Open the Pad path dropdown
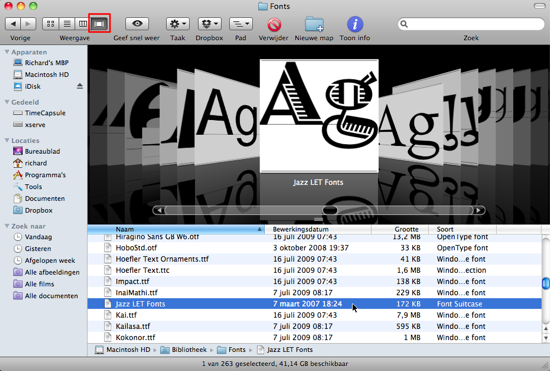Image resolution: width=550 pixels, height=371 pixels. click(241, 24)
